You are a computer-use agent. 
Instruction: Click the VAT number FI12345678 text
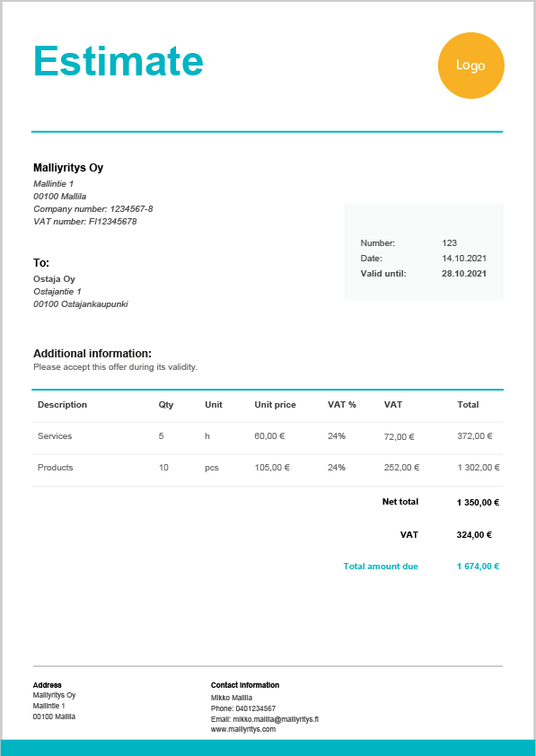click(84, 222)
